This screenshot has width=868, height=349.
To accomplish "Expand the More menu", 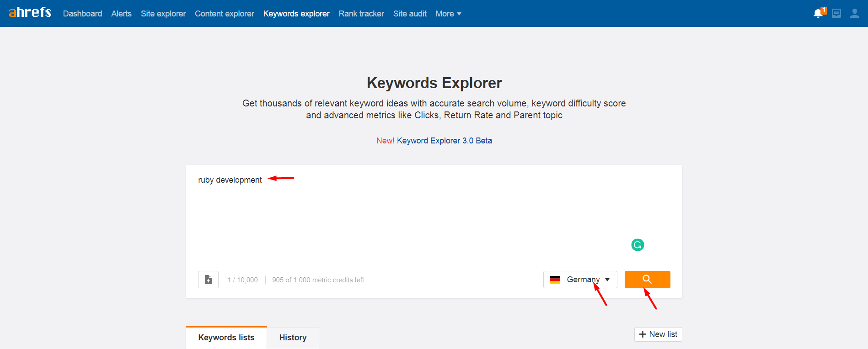I will (448, 14).
